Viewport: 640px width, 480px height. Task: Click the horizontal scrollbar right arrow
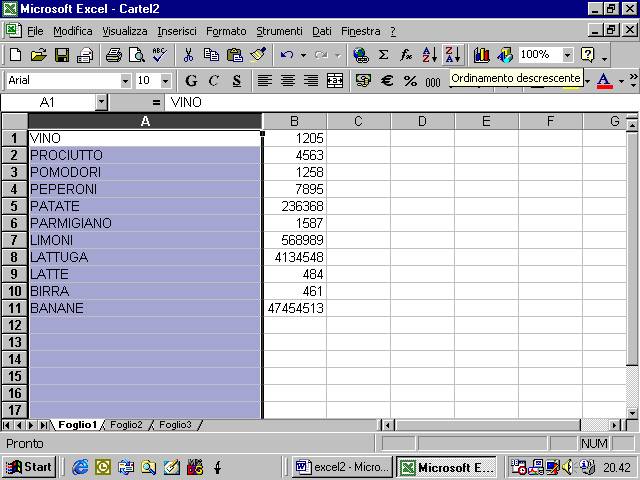[x=614, y=426]
